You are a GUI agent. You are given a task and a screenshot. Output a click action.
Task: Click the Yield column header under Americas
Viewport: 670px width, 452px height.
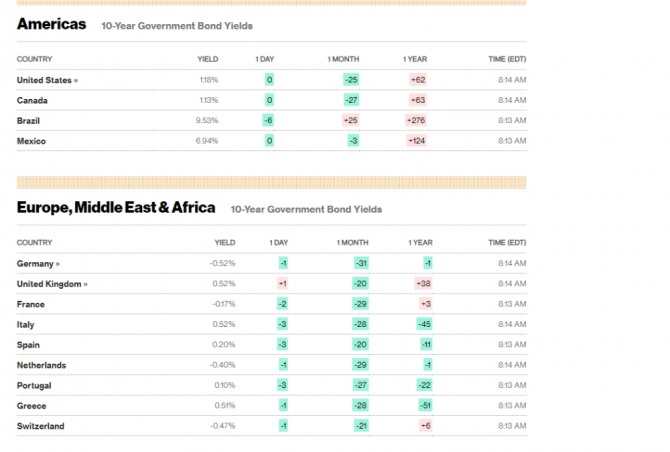click(208, 59)
